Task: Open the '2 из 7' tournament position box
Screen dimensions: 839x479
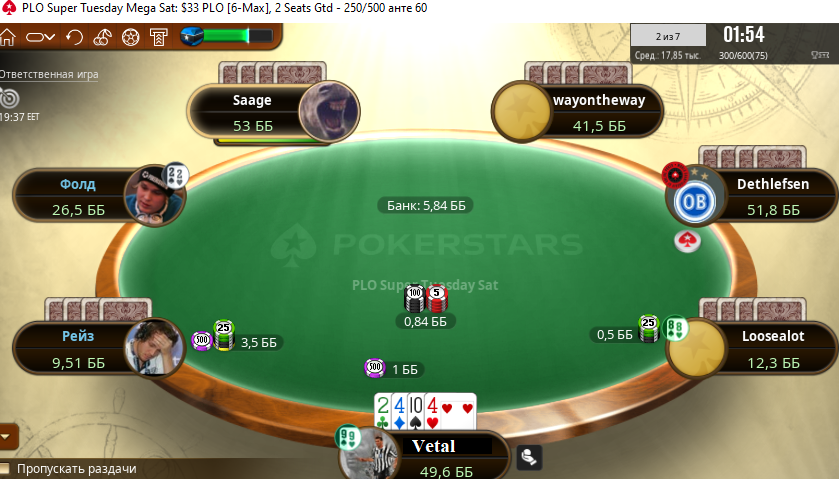Action: pyautogui.click(x=668, y=36)
